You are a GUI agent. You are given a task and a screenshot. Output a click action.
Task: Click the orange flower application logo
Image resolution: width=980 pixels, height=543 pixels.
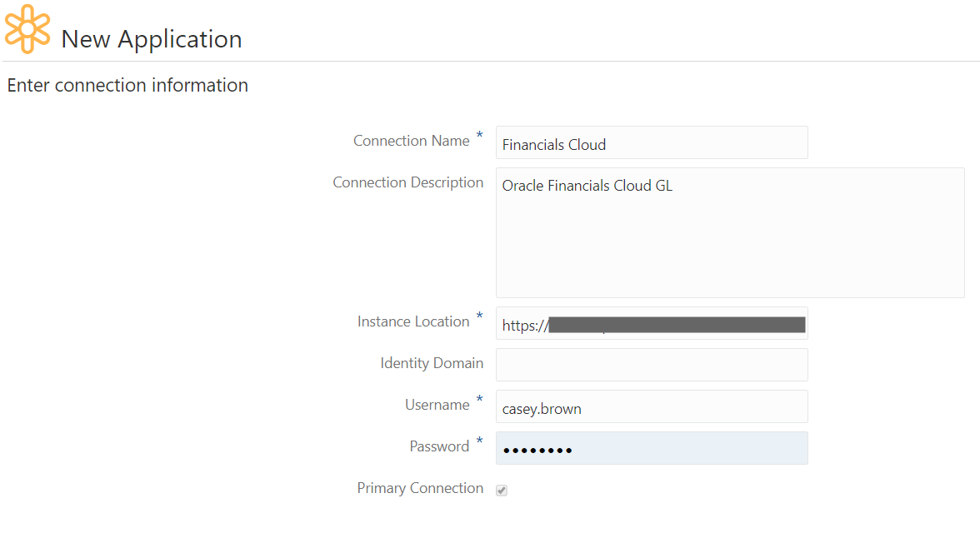(x=27, y=28)
